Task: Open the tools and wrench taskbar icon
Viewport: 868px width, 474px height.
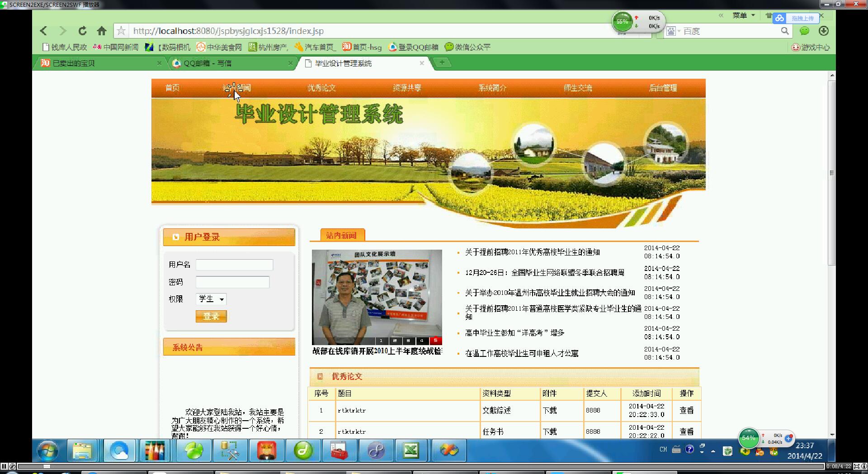Action: [x=230, y=450]
